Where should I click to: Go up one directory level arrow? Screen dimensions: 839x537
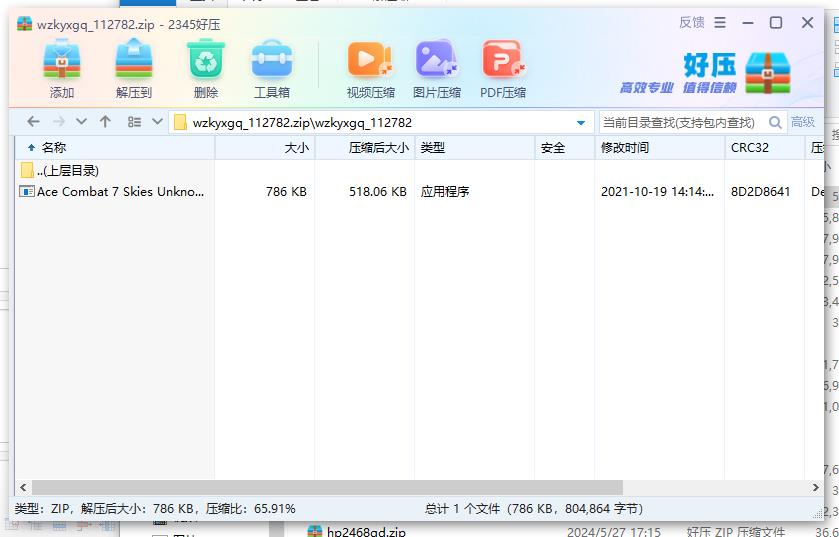click(105, 122)
